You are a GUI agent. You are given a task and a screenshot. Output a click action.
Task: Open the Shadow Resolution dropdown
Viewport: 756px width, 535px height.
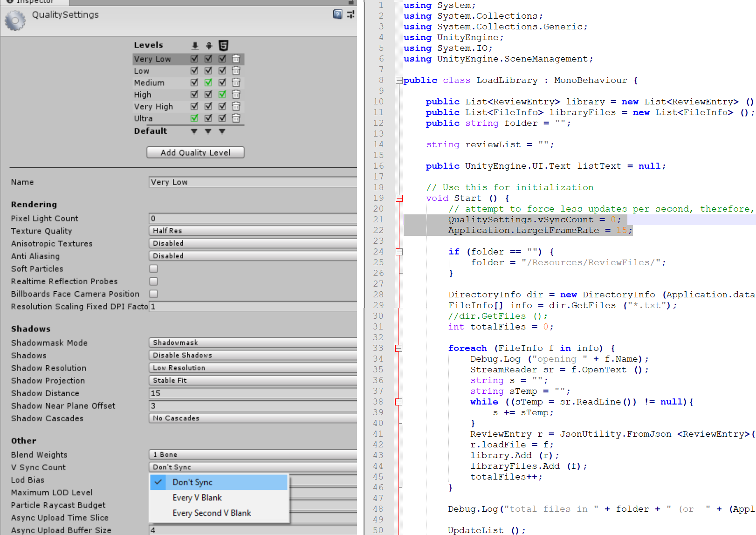point(253,368)
